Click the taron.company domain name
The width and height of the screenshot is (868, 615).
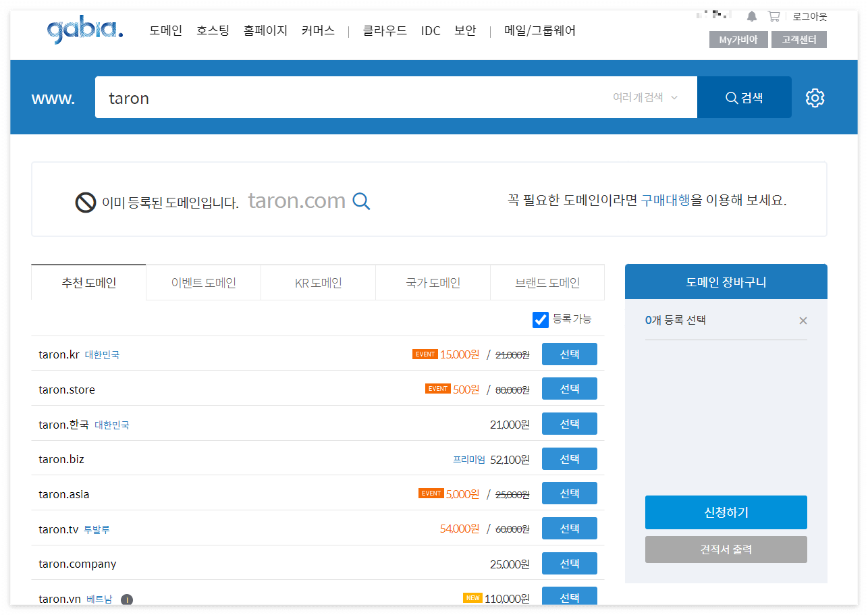78,564
